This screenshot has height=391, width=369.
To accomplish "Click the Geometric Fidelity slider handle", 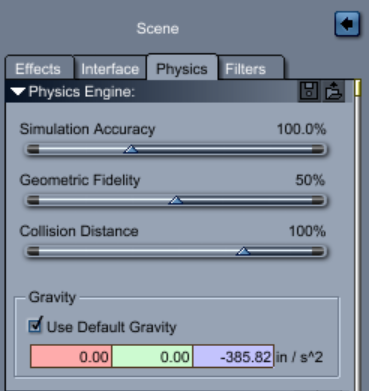I will [x=176, y=200].
